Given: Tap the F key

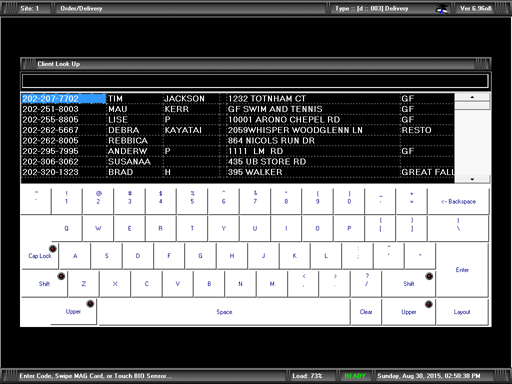Looking at the screenshot, I should [x=169, y=256].
